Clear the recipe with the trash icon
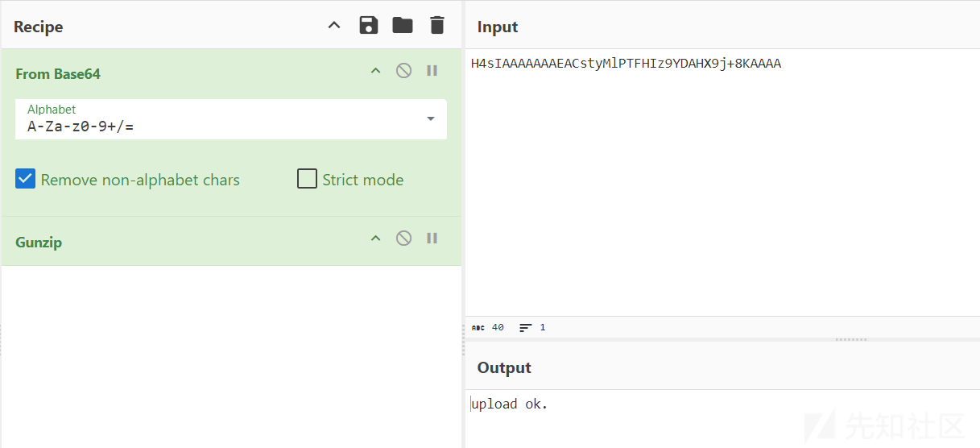Screen dimensions: 980x448 pyautogui.click(x=437, y=25)
